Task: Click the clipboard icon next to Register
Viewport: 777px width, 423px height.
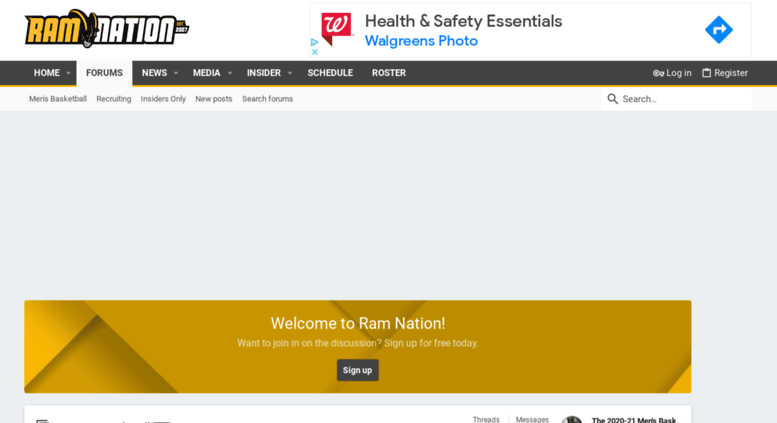Action: (707, 73)
